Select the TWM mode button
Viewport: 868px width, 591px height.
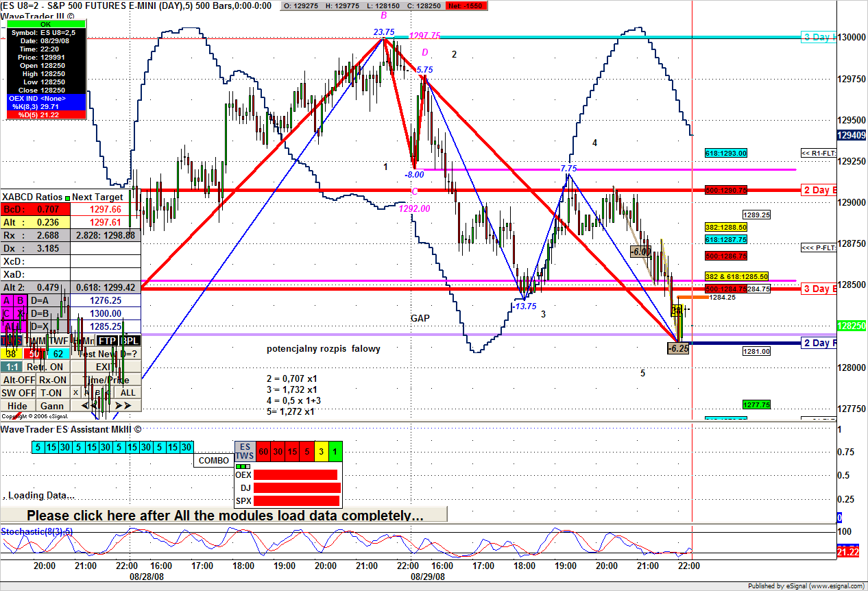pos(35,341)
